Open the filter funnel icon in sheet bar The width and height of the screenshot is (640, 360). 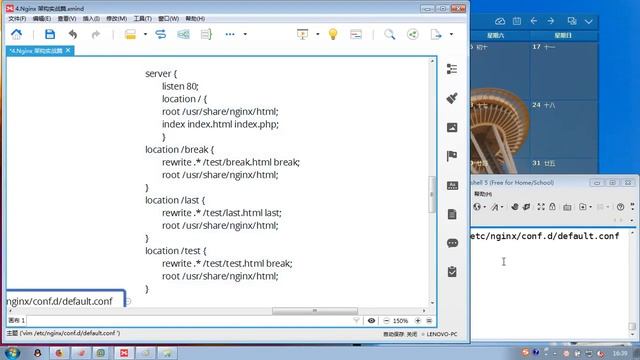tap(356, 321)
